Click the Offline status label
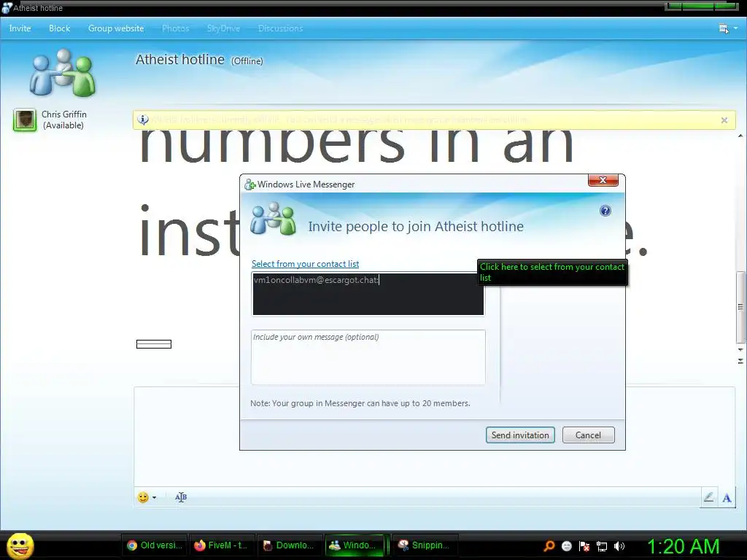Screen dimensions: 747x560 click(x=247, y=61)
